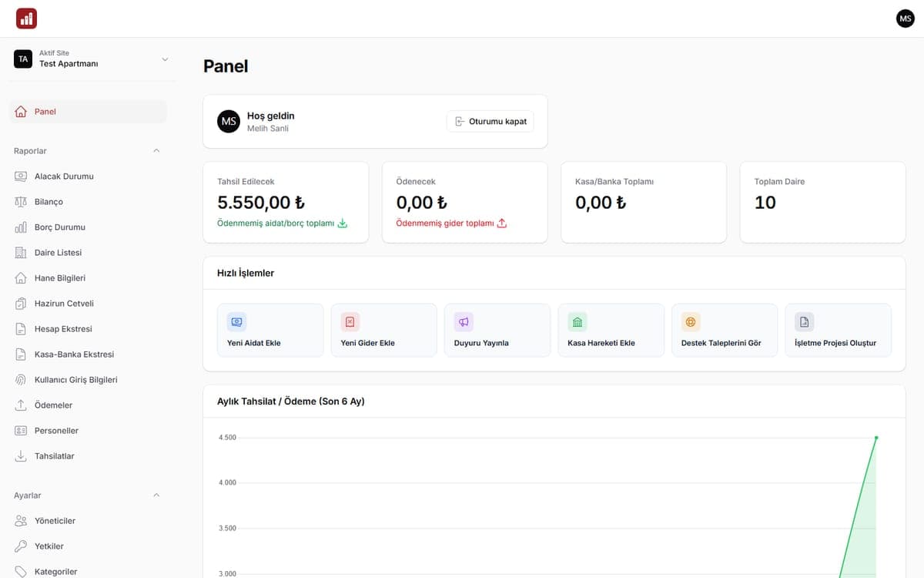Click the red app logo icon
924x578 pixels.
tap(26, 18)
